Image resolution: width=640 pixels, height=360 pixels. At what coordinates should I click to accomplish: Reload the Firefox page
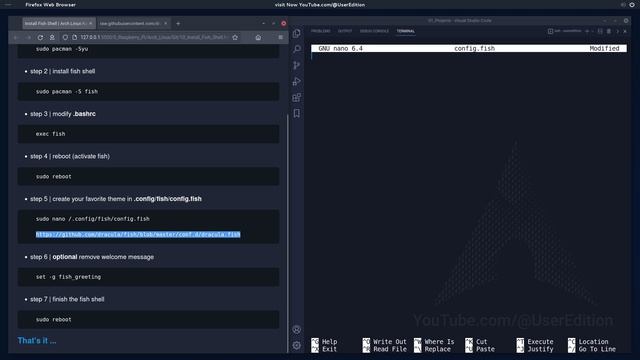coord(40,38)
